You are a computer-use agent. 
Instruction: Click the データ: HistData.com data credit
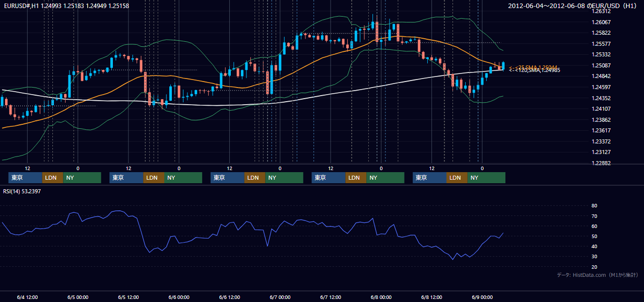(x=598, y=275)
